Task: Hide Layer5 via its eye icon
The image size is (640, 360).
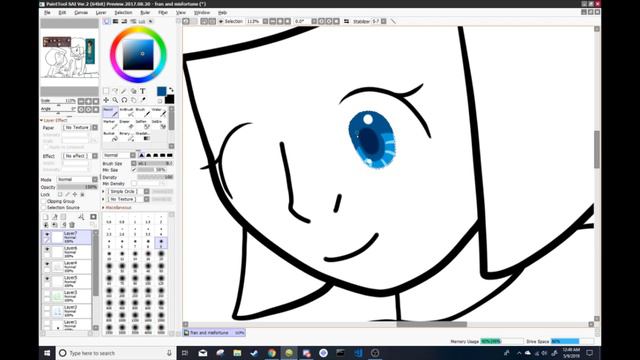Action: click(x=47, y=278)
